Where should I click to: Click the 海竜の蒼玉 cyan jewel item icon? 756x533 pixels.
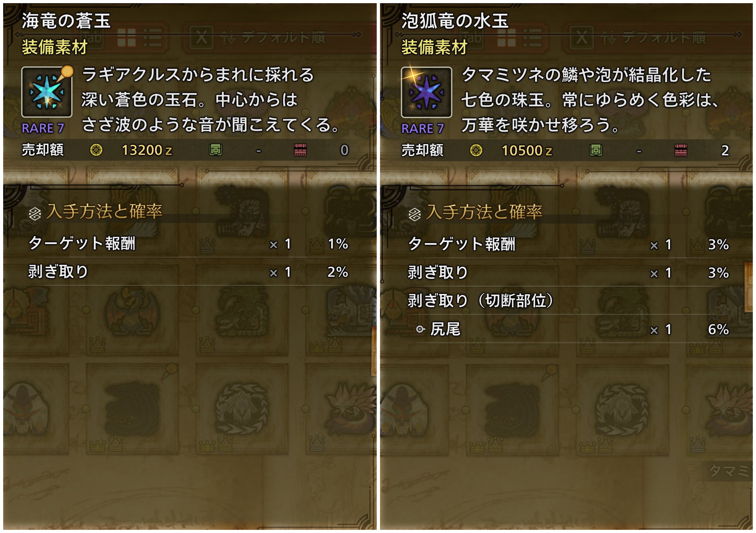click(47, 92)
